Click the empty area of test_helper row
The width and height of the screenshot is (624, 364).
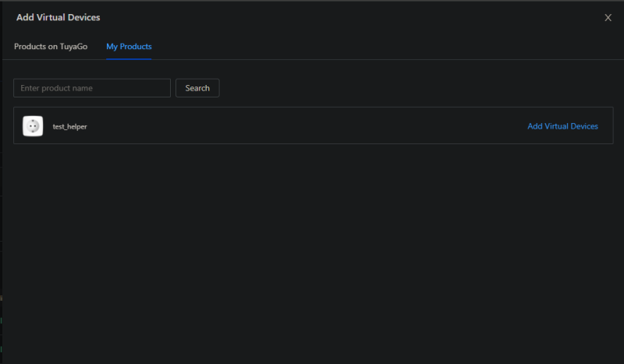[x=307, y=125]
